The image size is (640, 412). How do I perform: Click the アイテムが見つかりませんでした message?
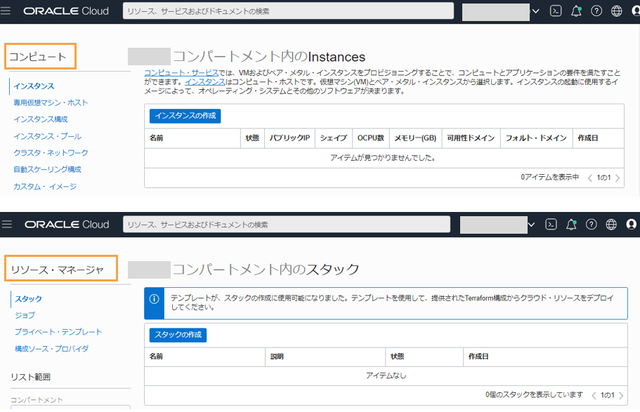(382, 158)
